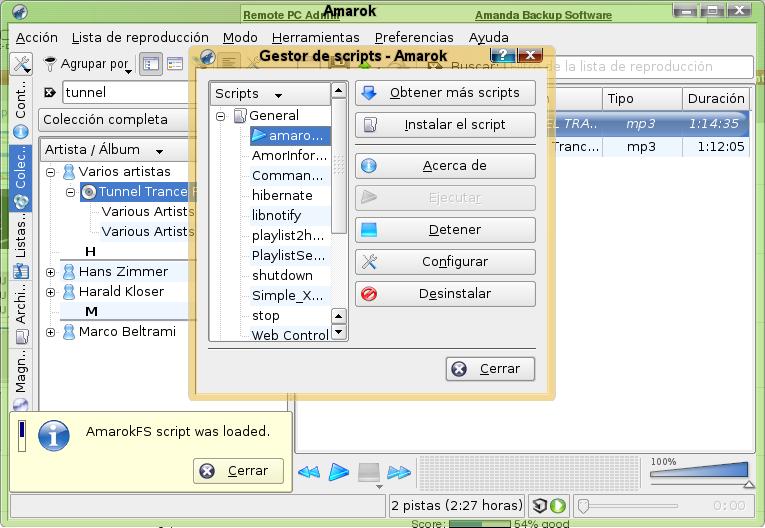The height and width of the screenshot is (528, 765).
Task: Click the Tipo column header
Action: pos(642,99)
